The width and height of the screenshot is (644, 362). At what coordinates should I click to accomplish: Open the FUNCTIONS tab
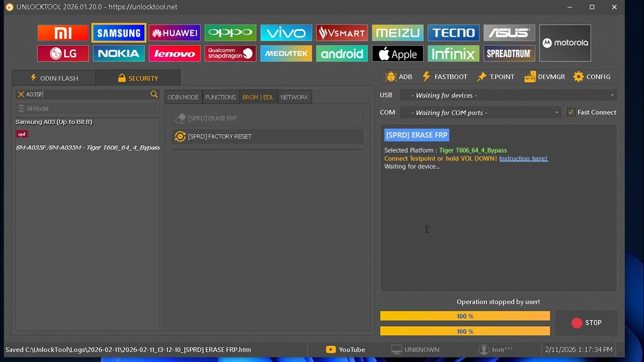tap(220, 97)
